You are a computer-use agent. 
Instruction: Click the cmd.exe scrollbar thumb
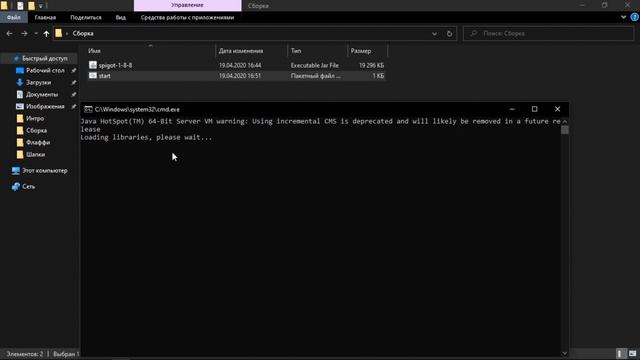point(564,130)
